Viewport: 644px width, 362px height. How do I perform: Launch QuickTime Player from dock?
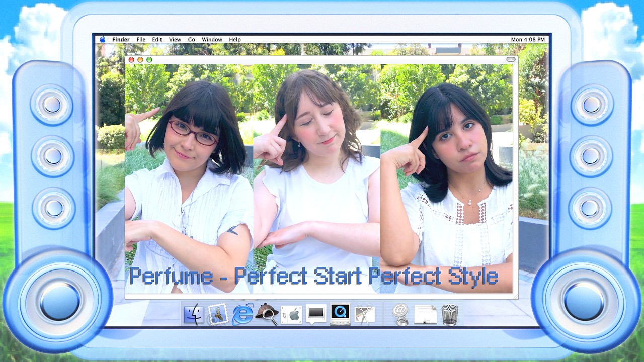[340, 315]
